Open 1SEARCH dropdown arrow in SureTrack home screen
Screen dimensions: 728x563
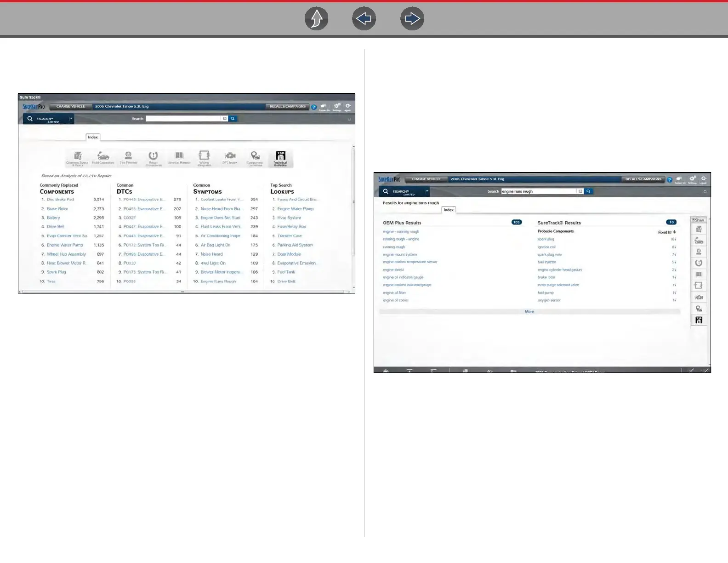(71, 119)
